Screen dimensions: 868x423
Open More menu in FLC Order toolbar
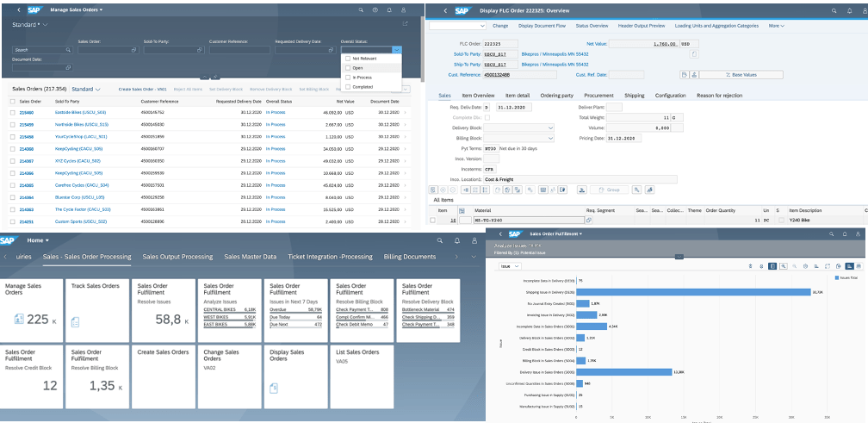click(x=776, y=26)
